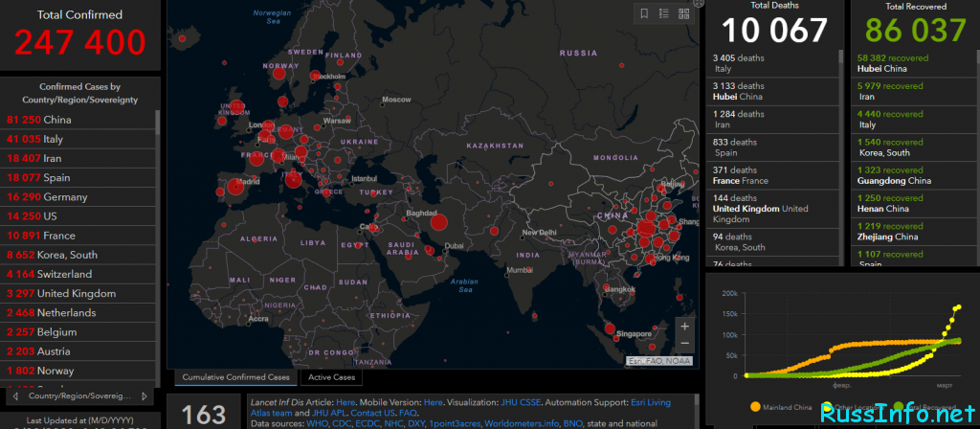Viewport: 980px width, 429px height.
Task: Click the confirmed cases list scrollbar
Action: tap(158, 123)
